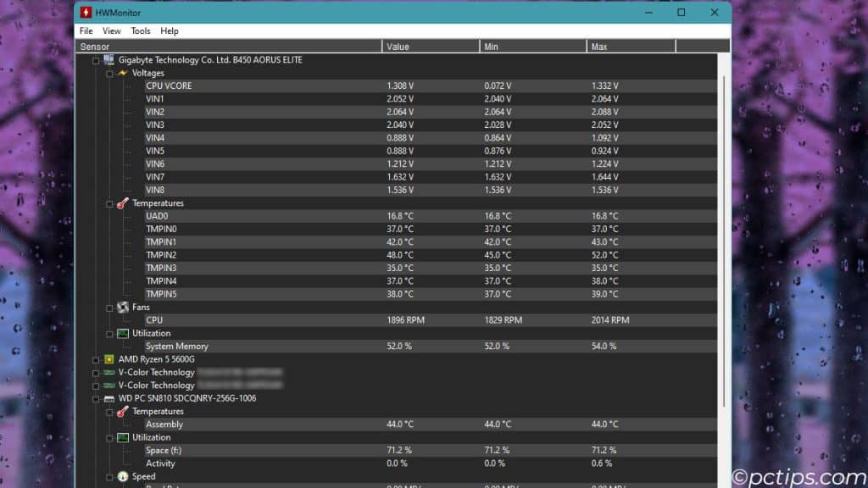Collapse the Gigabyte B450 AORUS ELITE node
The width and height of the screenshot is (868, 488).
(96, 60)
